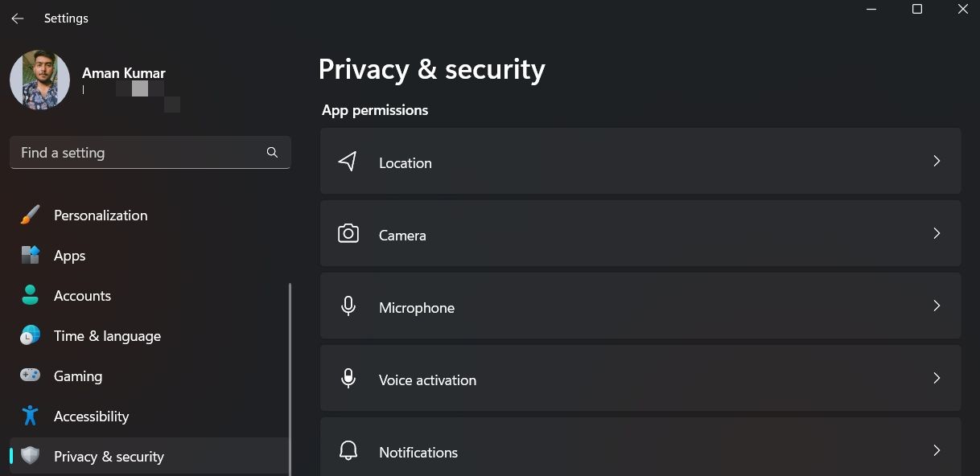Click the Gaming controller icon

(x=30, y=375)
